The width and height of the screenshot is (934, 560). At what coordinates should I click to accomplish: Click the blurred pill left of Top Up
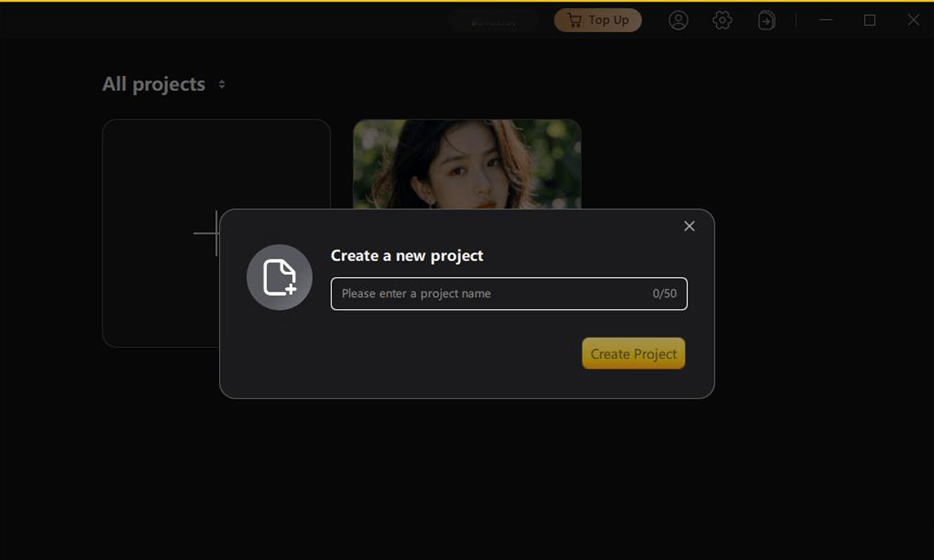493,22
